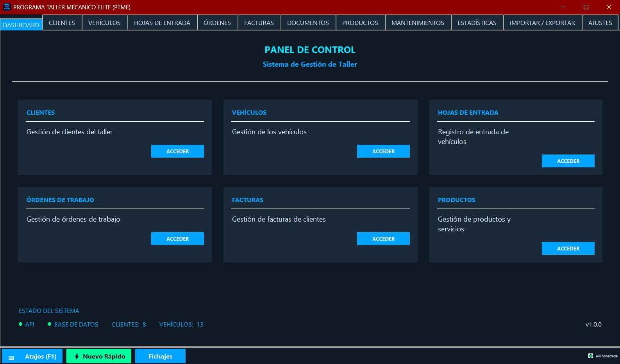
Task: View the ESTADÍSTICAS tab
Action: tap(477, 23)
